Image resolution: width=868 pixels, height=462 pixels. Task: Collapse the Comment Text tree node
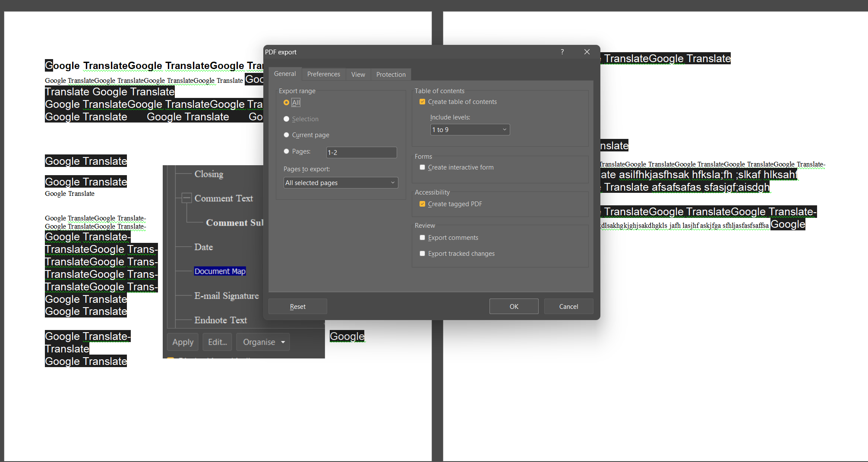click(x=186, y=198)
